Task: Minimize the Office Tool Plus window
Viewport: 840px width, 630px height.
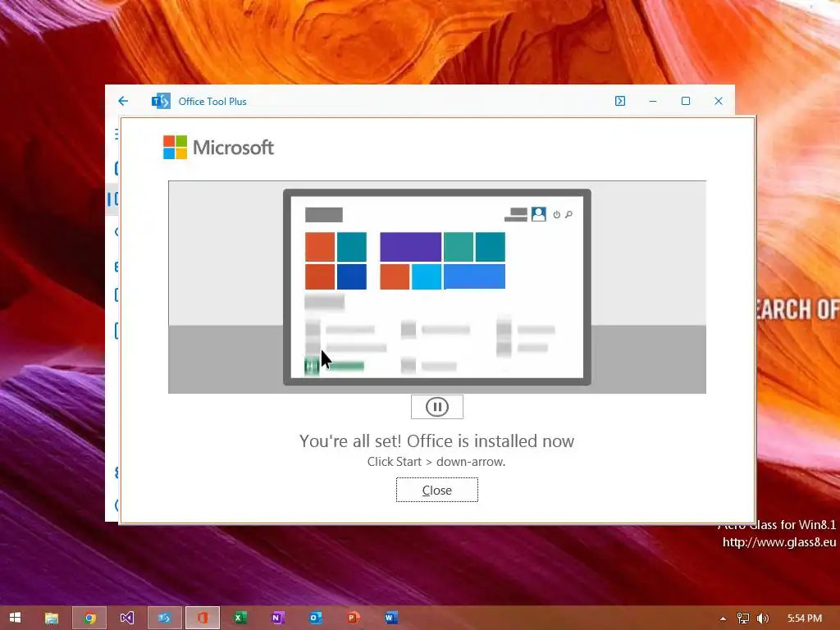Action: pos(652,101)
